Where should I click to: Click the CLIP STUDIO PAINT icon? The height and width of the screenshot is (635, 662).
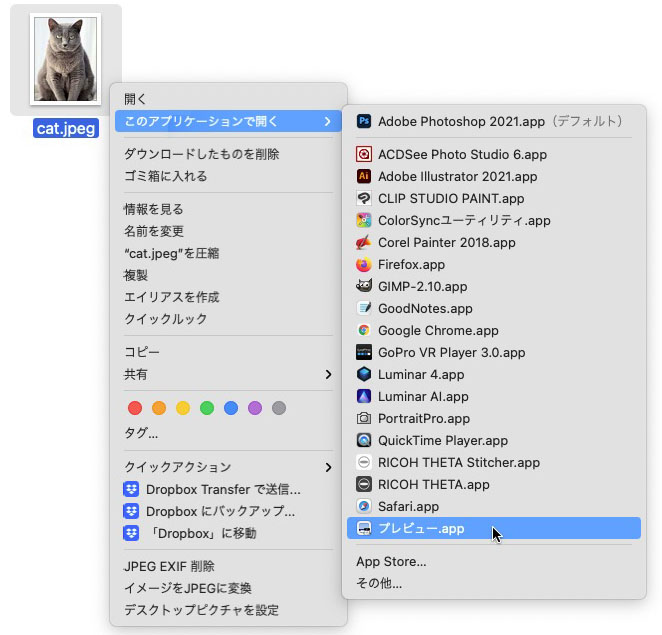(x=364, y=198)
